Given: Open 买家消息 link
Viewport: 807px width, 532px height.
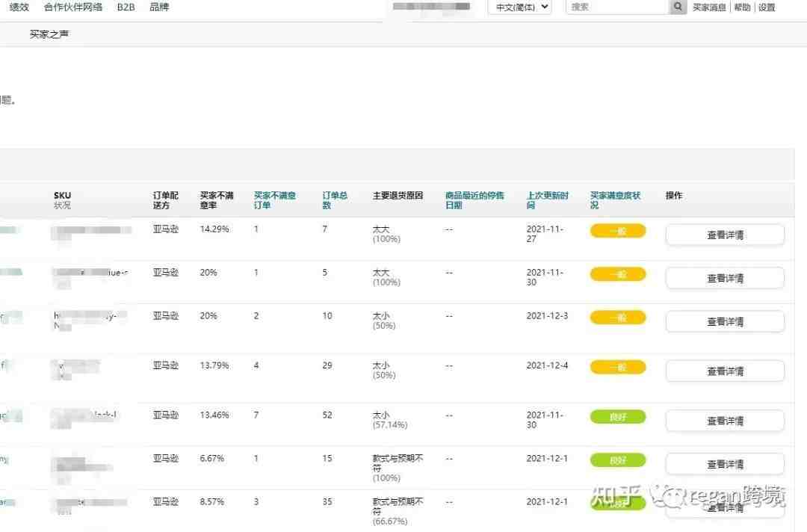Looking at the screenshot, I should pos(709,7).
